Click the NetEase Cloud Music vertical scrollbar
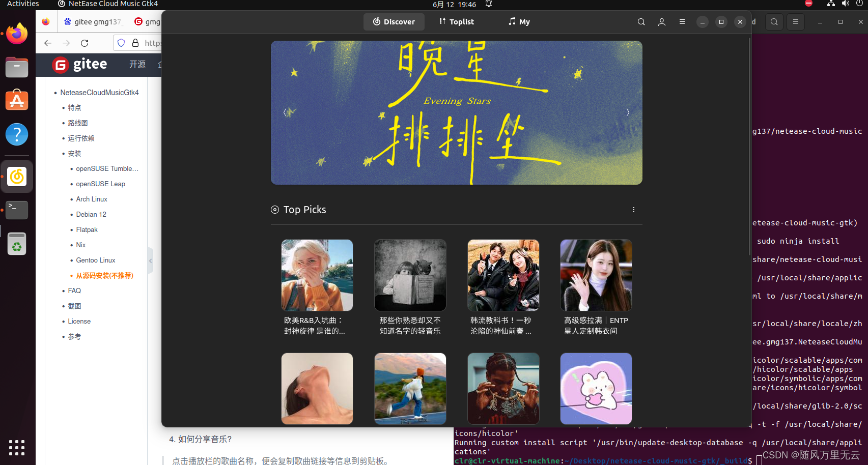This screenshot has width=868, height=465. [x=750, y=148]
